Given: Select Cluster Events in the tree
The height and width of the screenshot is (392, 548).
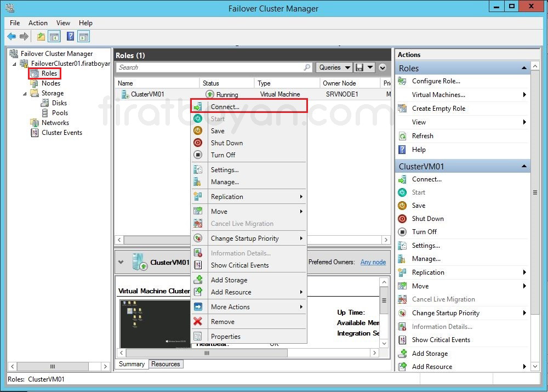Looking at the screenshot, I should point(62,133).
